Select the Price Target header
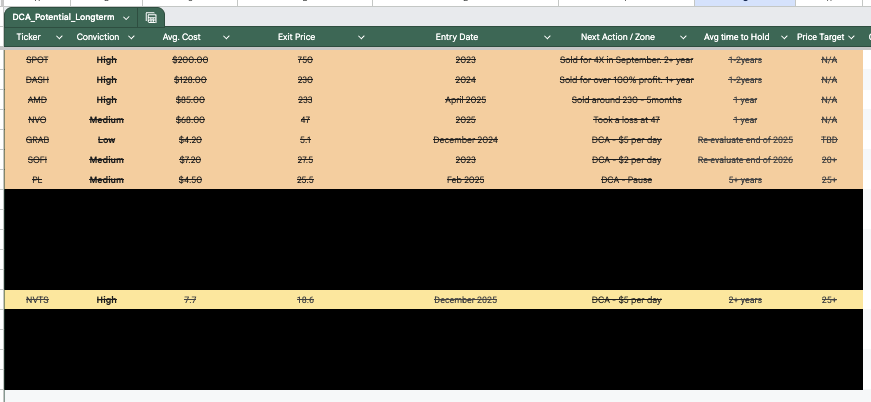The height and width of the screenshot is (402, 871). point(820,37)
